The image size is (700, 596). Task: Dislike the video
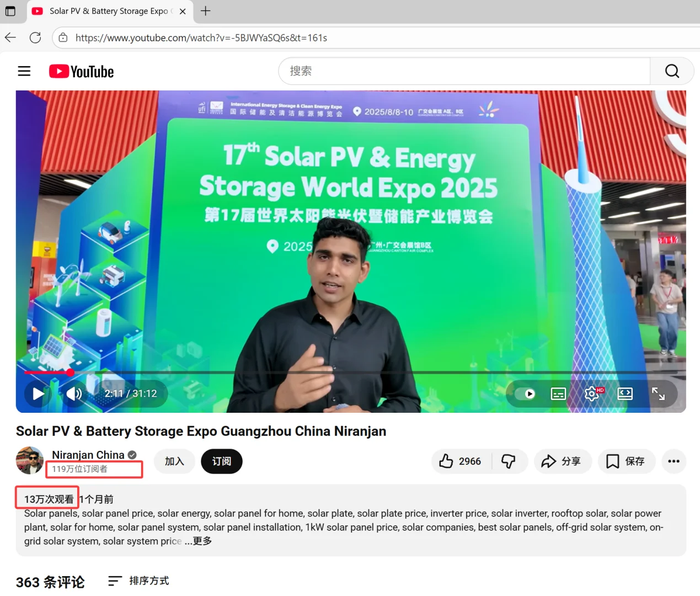pyautogui.click(x=509, y=461)
